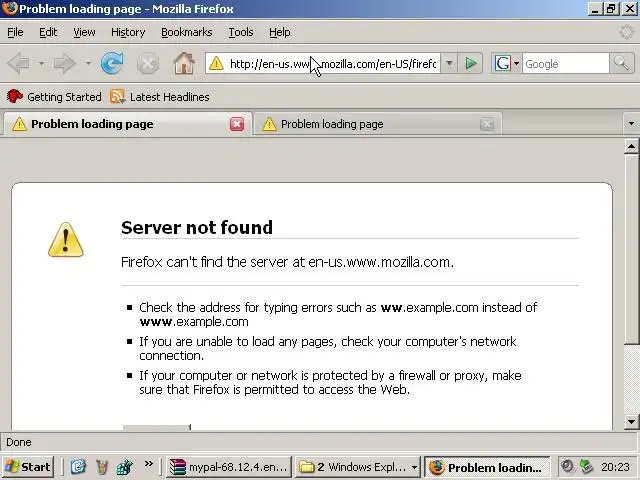
Task: Open the list all tabs dropdown
Action: [631, 124]
